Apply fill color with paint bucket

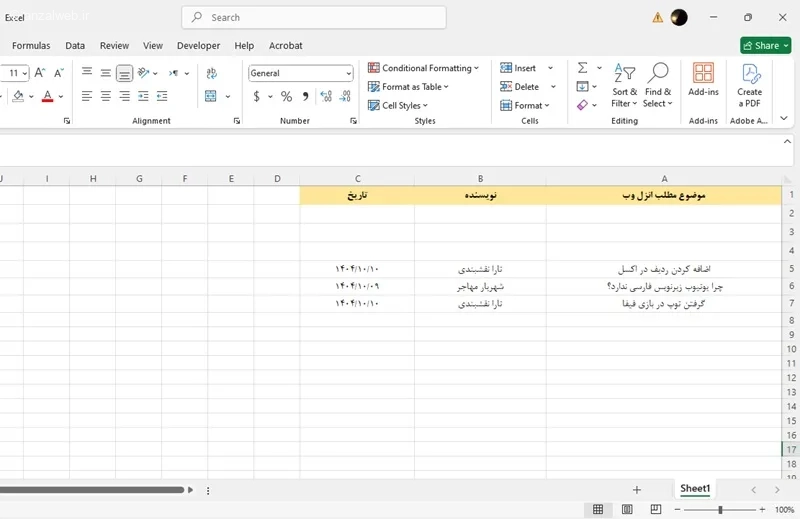[x=18, y=96]
